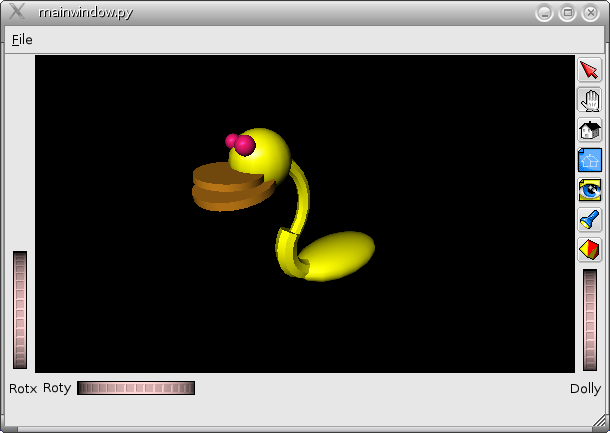This screenshot has width=610, height=433.
Task: Open the File menu
Action: click(x=22, y=40)
